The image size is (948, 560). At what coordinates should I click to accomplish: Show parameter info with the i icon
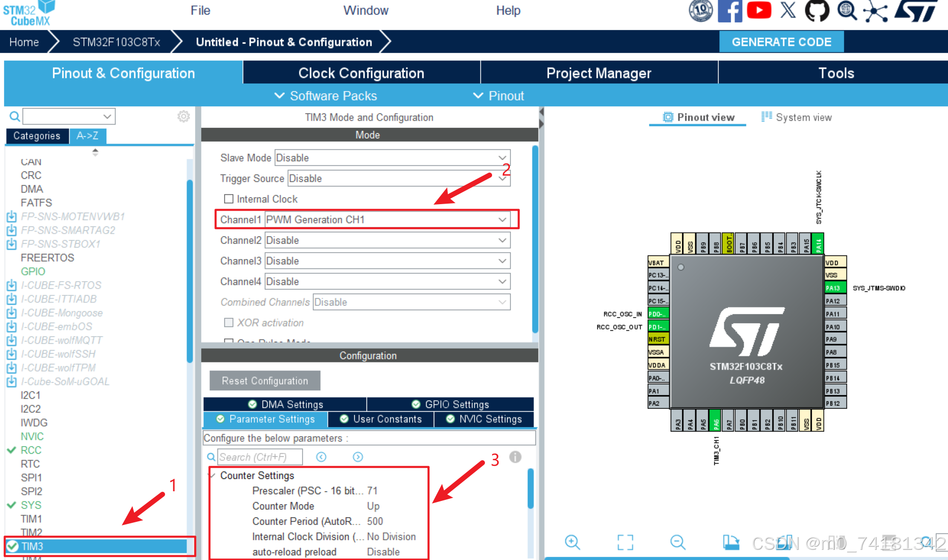coord(516,457)
